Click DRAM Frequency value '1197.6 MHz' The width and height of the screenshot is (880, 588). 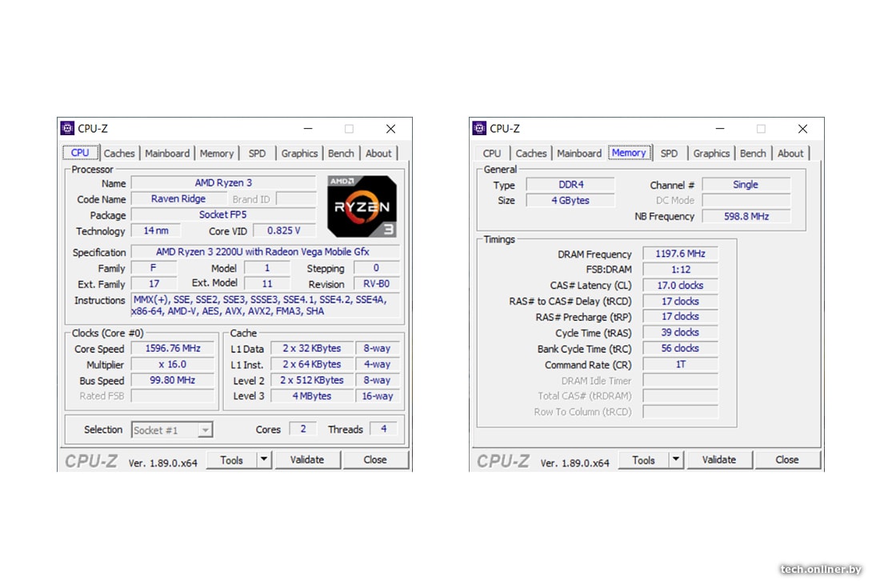[680, 254]
